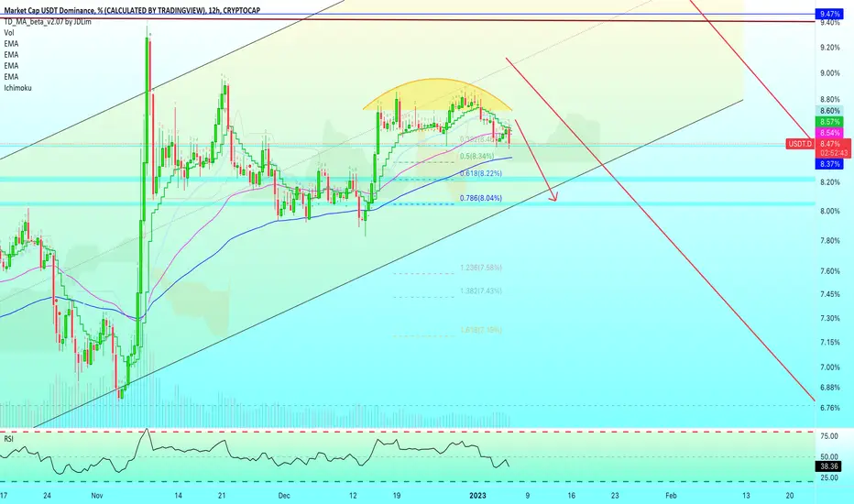Click the 75.00 RSI axis tick
This screenshot has height=504, width=854.
point(829,436)
